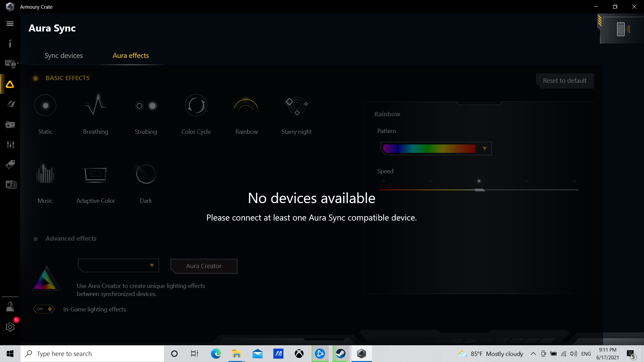Open Steam from the taskbar
This screenshot has height=362, width=644.
point(340,354)
